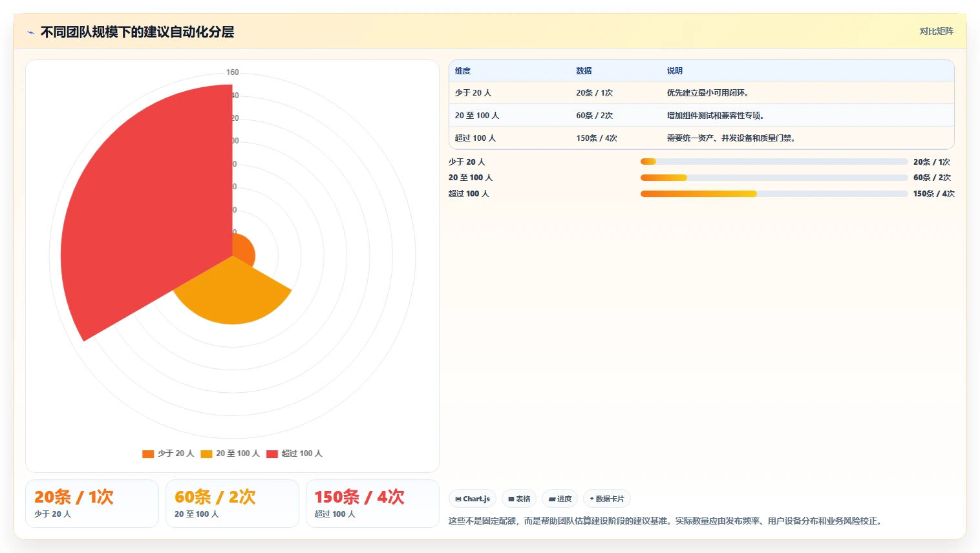Click the 表格 chip icon
The image size is (980, 553).
[511, 499]
